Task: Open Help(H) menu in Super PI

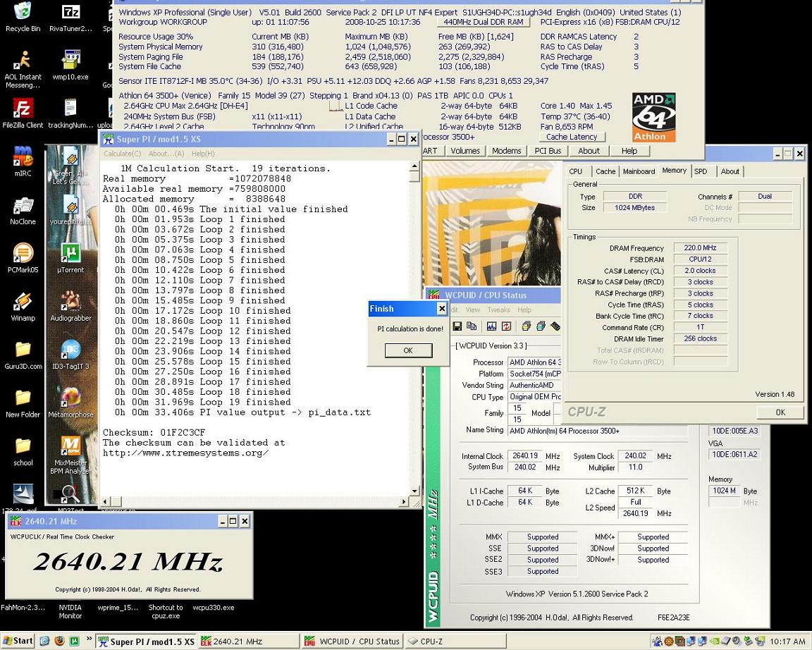Action: tap(203, 154)
